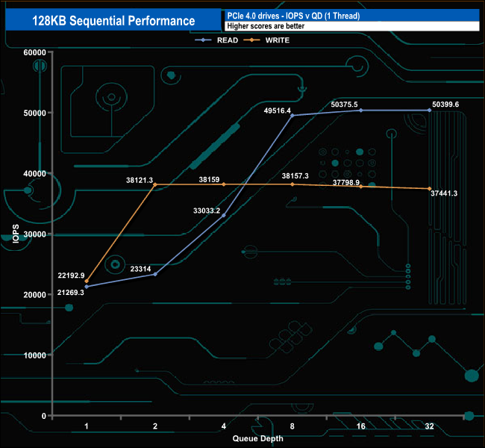
Task: Click the READ data point labeled 49516.4
Action: [292, 116]
